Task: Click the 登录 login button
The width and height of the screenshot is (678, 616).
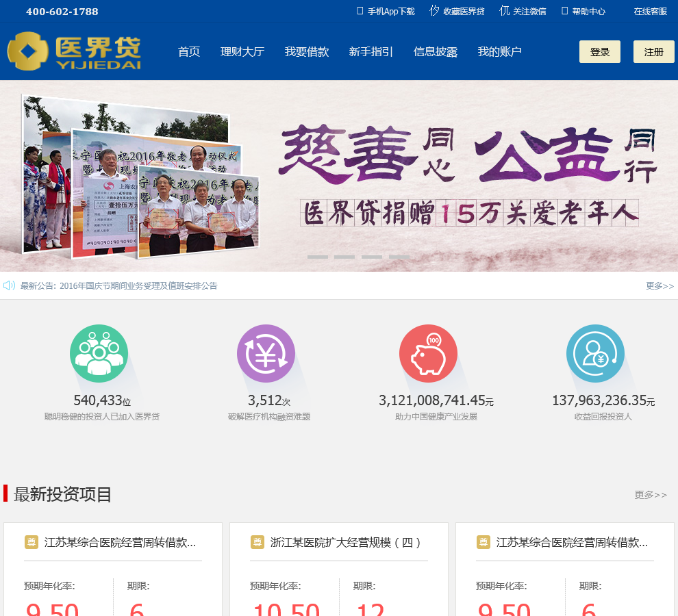Action: point(600,52)
